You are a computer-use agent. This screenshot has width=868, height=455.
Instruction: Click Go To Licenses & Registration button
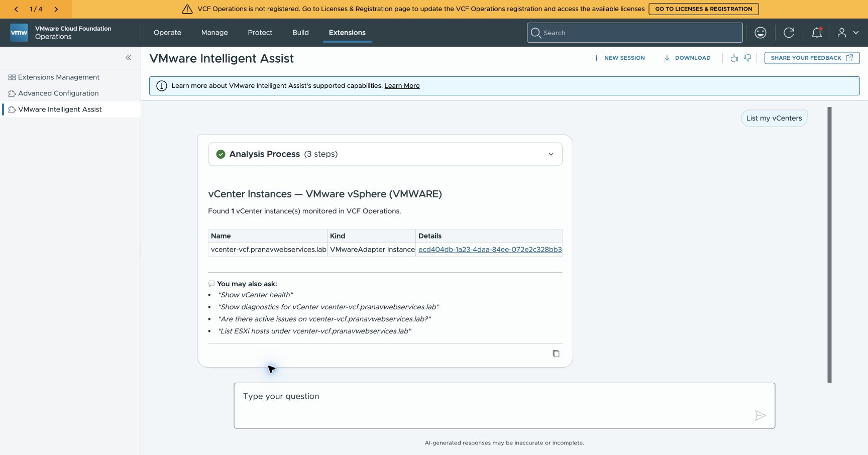click(x=704, y=9)
